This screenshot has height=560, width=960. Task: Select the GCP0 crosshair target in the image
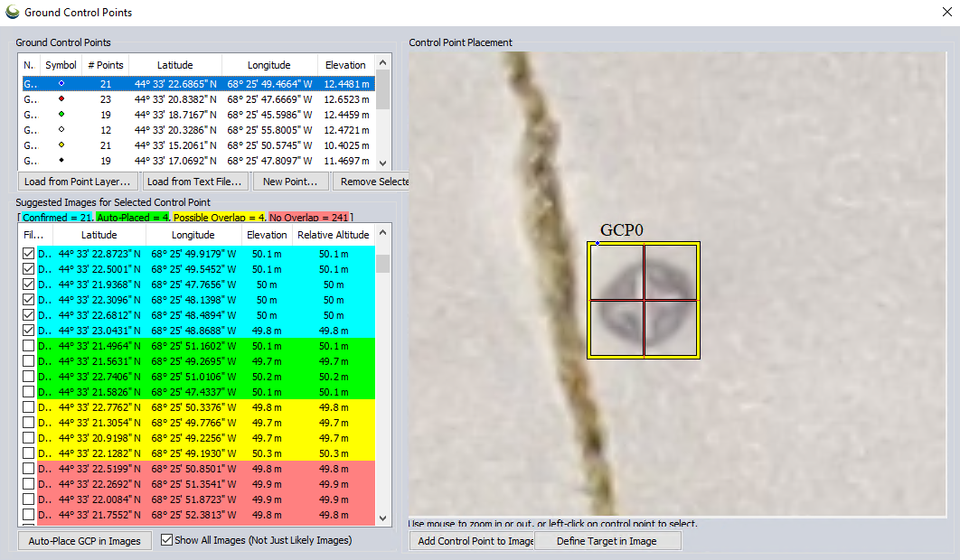click(644, 300)
